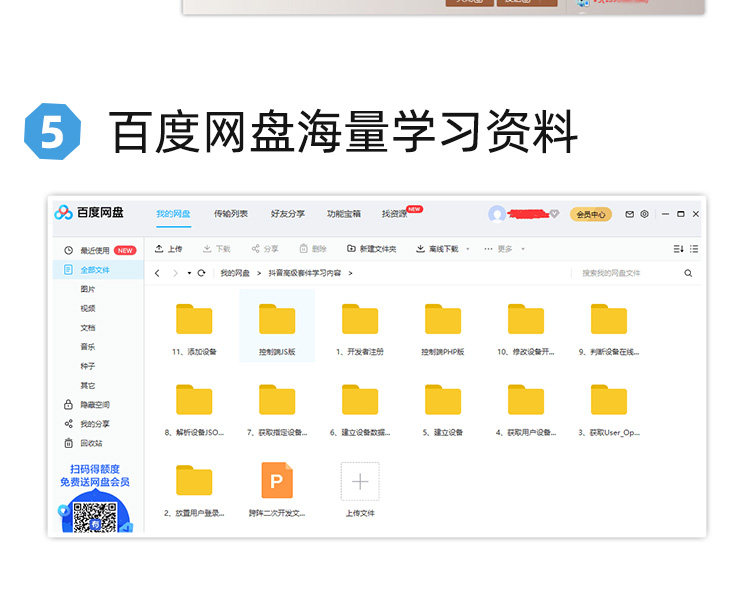
Task: Click the heart badge beside username
Action: [x=554, y=214]
